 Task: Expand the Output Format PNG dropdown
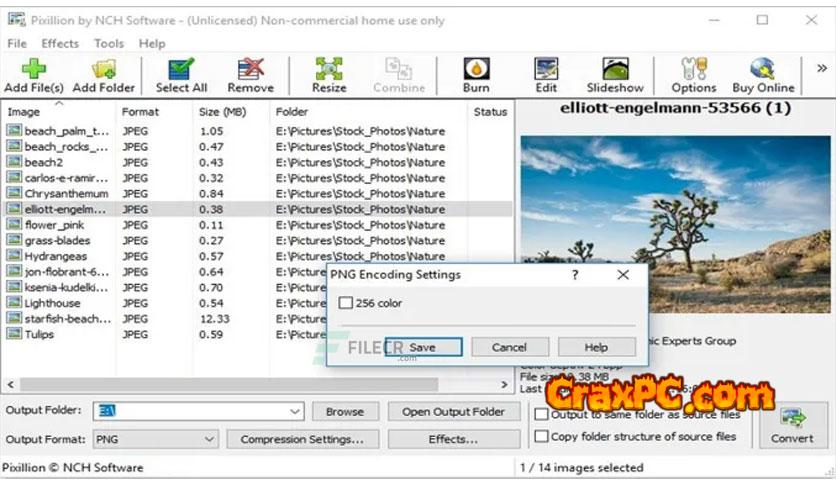(x=209, y=439)
